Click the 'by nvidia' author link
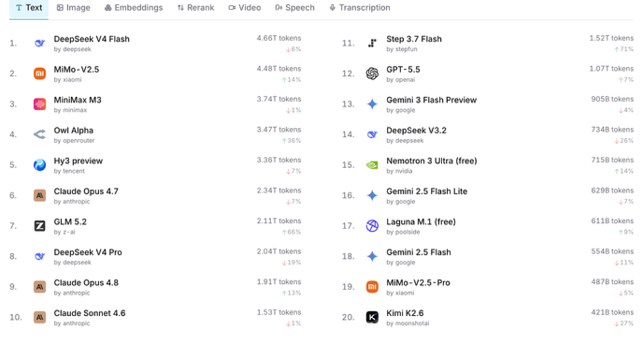Image resolution: width=644 pixels, height=338 pixels. pos(399,171)
